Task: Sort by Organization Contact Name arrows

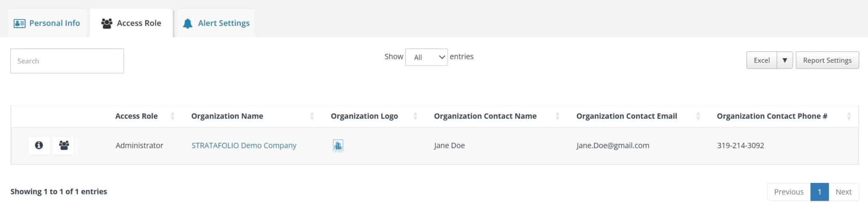Action: coord(558,116)
